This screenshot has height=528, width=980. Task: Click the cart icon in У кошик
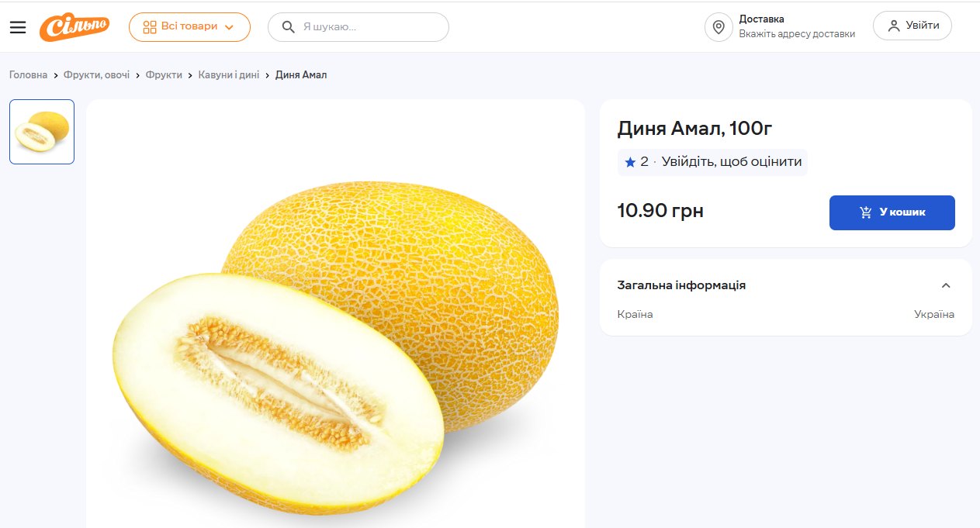pos(866,212)
